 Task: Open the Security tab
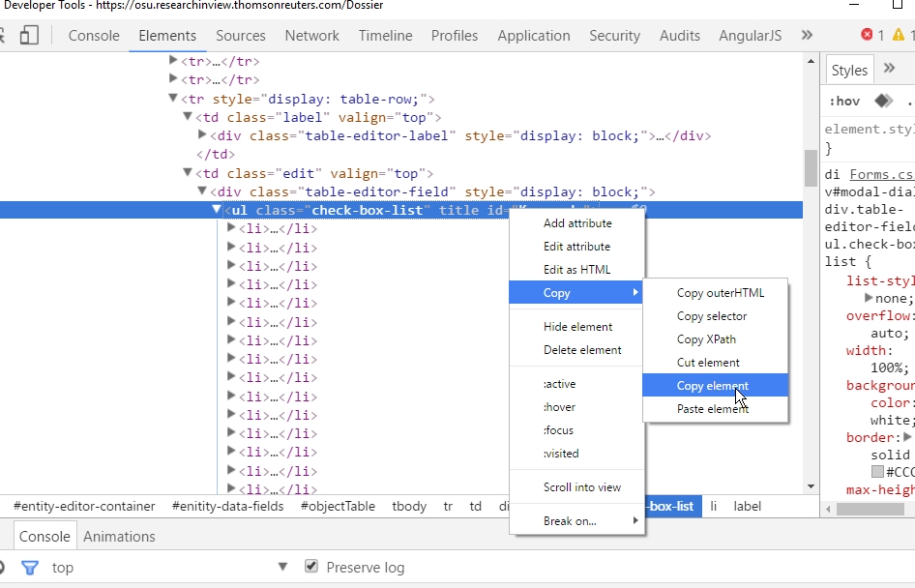pos(614,36)
